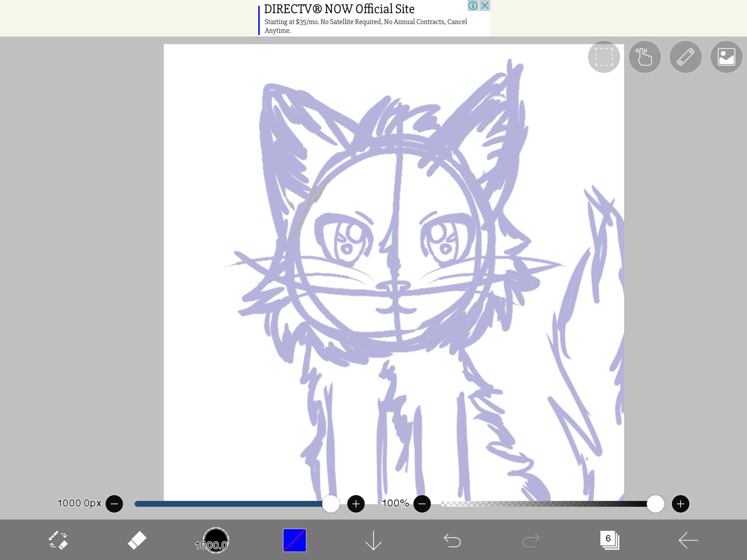Open the stabilizer hand gesture tool

(645, 57)
